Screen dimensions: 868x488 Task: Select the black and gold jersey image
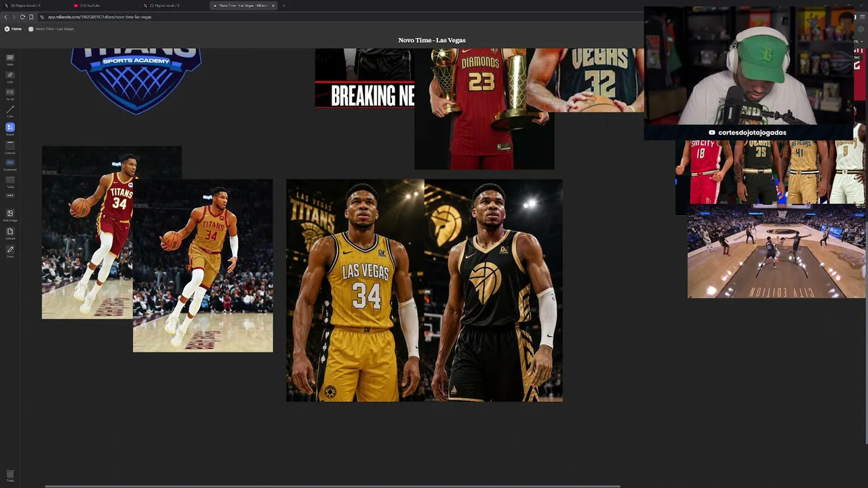494,290
